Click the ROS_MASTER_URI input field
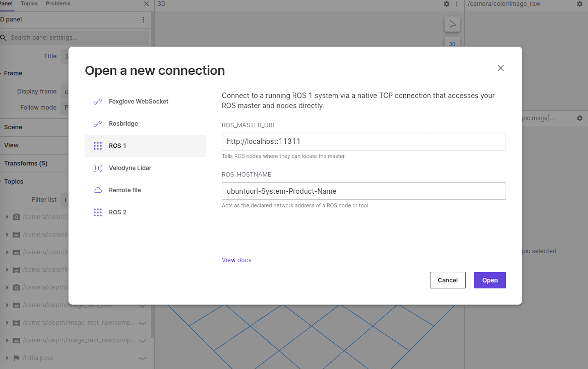588x369 pixels. [x=364, y=141]
